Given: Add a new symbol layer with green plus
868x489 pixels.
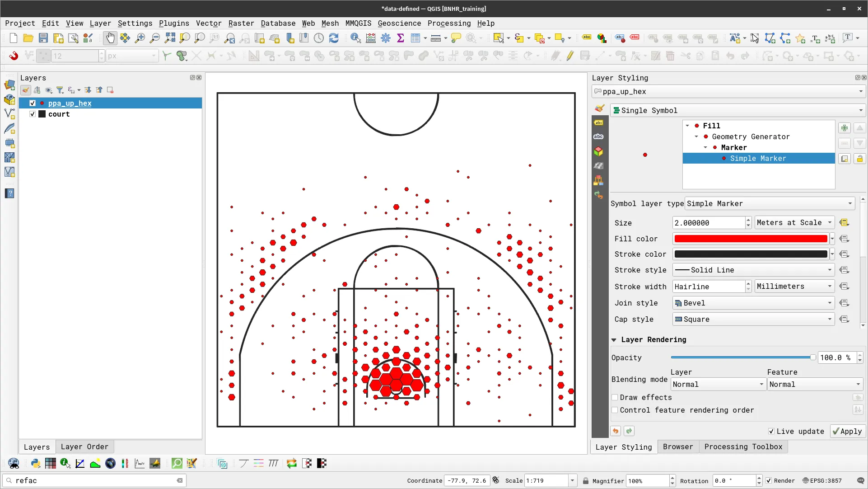Looking at the screenshot, I should tap(845, 128).
